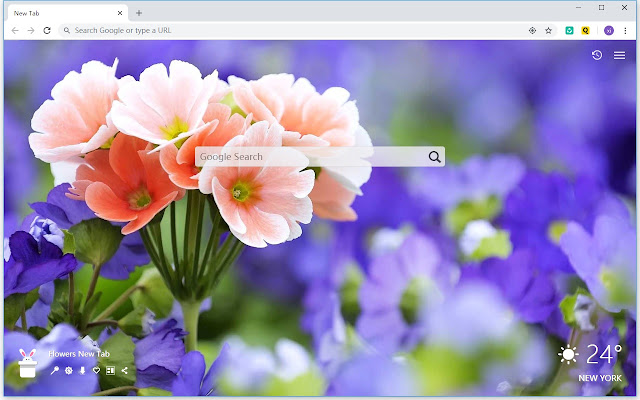Go back to previous page
This screenshot has height=400, width=640.
(x=15, y=31)
